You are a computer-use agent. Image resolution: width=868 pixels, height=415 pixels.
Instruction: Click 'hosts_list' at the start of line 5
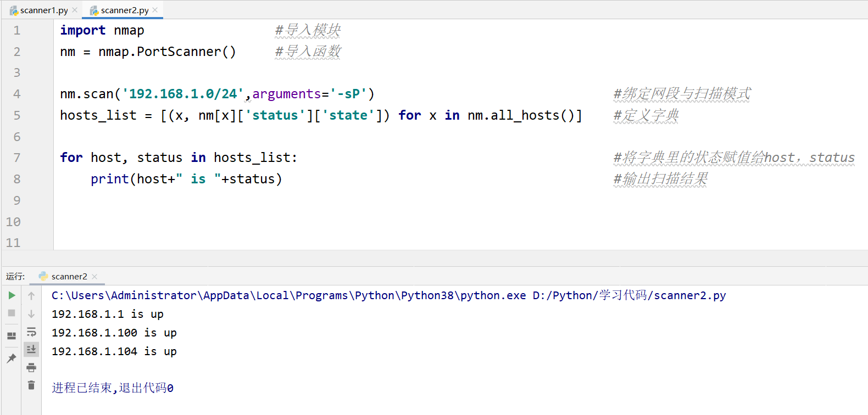click(x=98, y=115)
